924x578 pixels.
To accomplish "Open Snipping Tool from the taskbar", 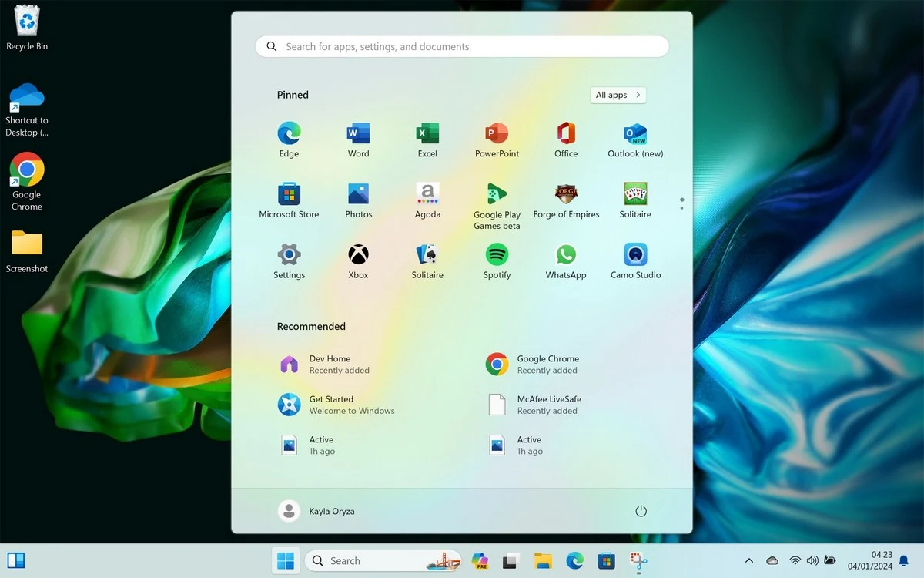I will [638, 561].
